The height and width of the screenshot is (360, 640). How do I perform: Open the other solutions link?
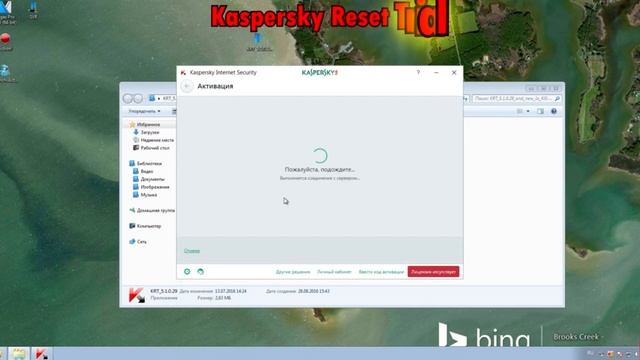[293, 272]
